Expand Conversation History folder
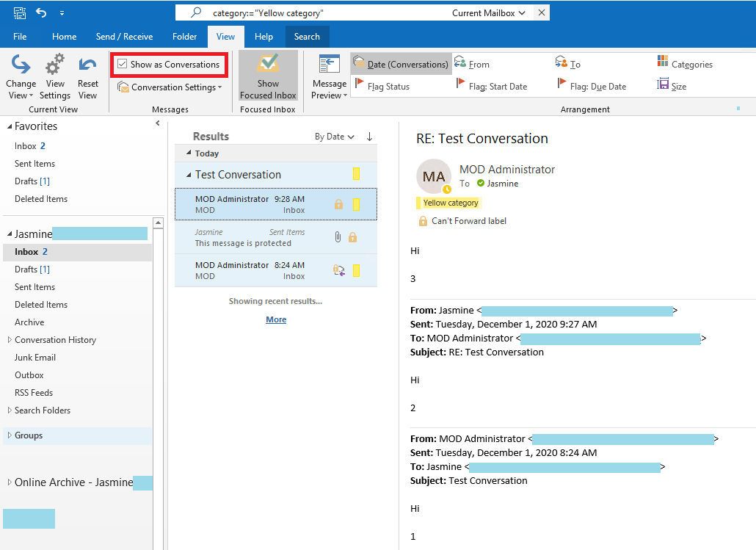Image resolution: width=756 pixels, height=550 pixels. click(x=9, y=340)
